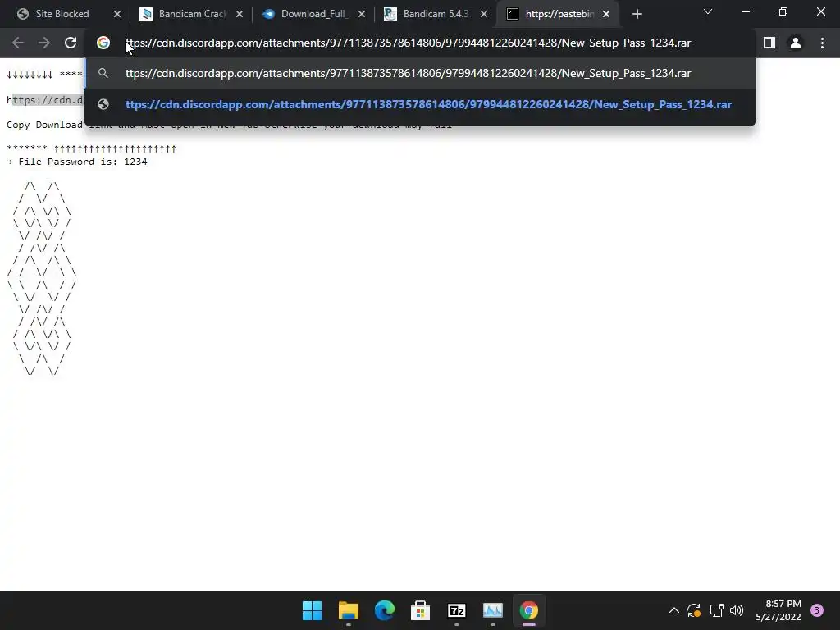
Task: Switch to the Download_Full tab
Action: tap(313, 14)
